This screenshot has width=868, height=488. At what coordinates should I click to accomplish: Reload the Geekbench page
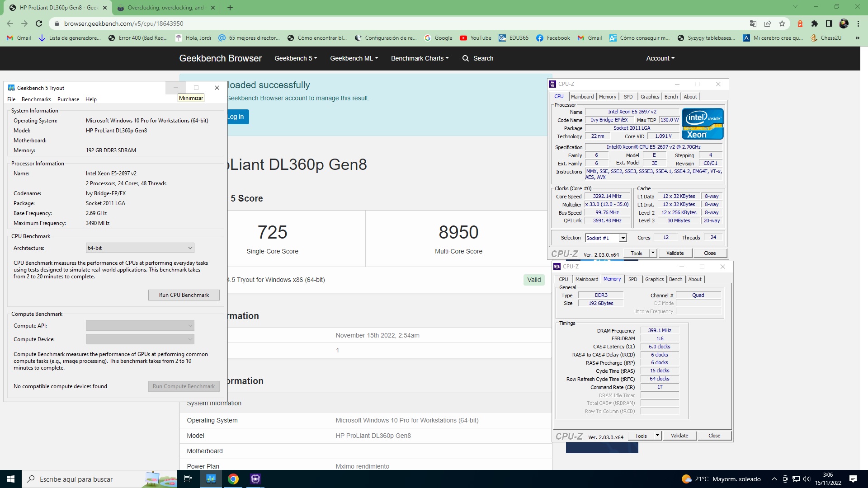[39, 23]
